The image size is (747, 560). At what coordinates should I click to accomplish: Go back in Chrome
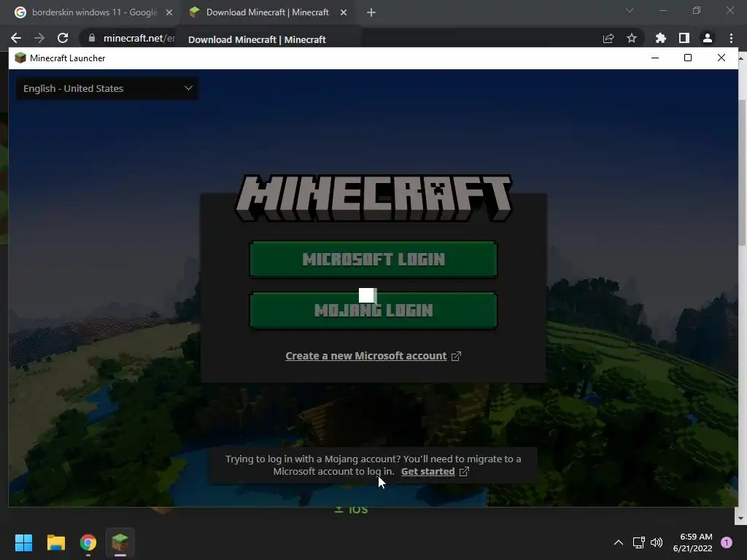point(16,38)
